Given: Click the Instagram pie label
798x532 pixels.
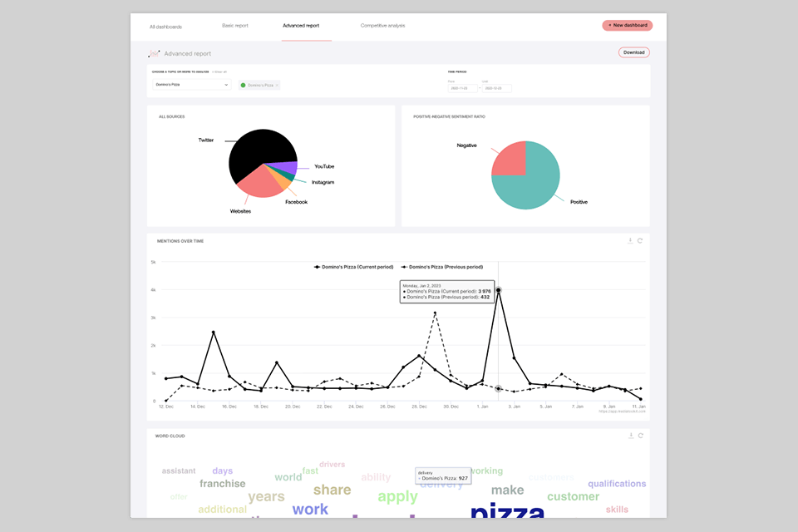Looking at the screenshot, I should tap(323, 182).
